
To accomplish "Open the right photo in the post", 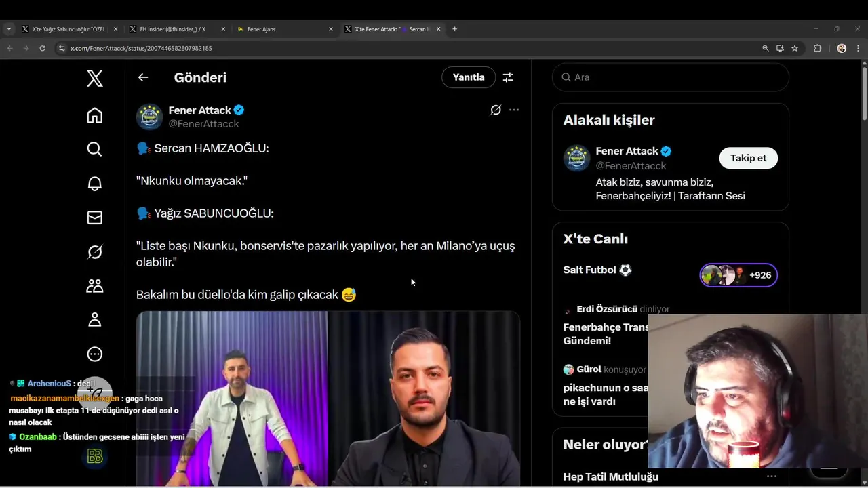I will click(425, 399).
